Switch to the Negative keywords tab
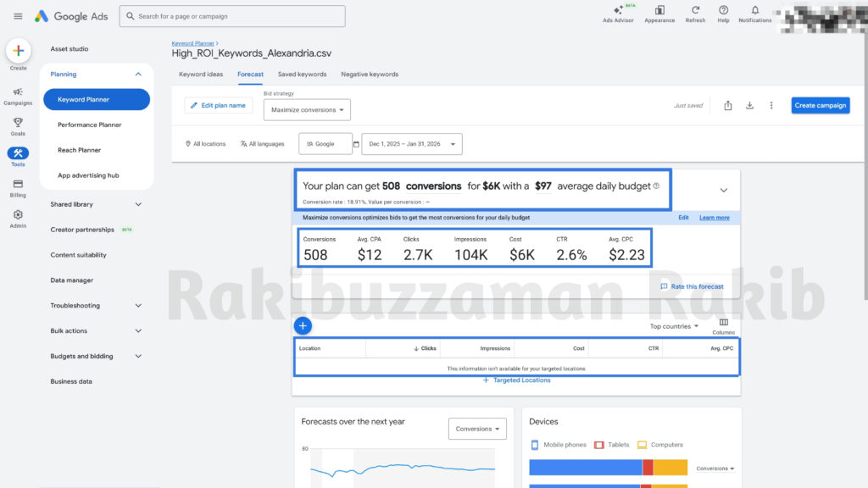The image size is (868, 488). coord(370,75)
